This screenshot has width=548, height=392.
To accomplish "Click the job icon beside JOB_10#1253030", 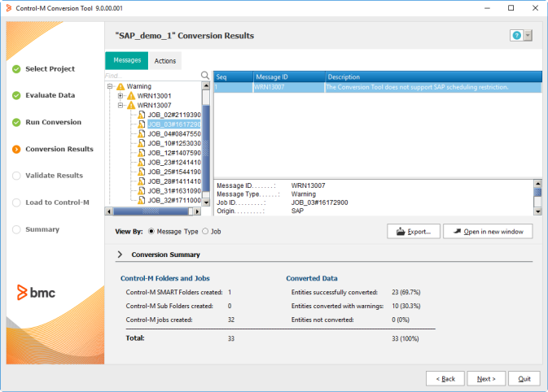I will (141, 143).
